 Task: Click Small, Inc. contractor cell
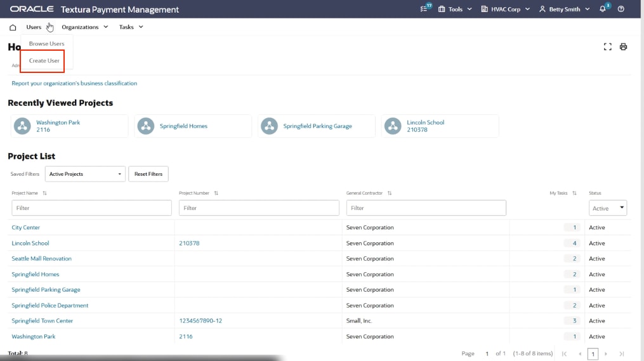point(359,321)
